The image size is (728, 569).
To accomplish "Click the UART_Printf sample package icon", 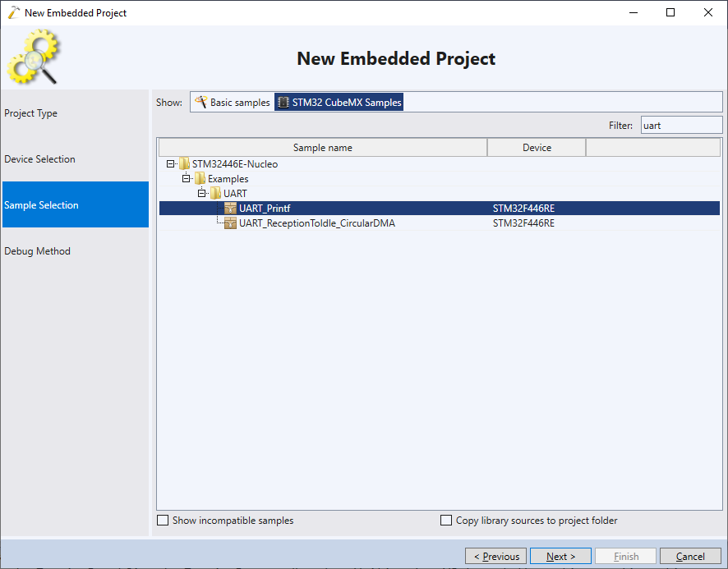I will pyautogui.click(x=230, y=209).
